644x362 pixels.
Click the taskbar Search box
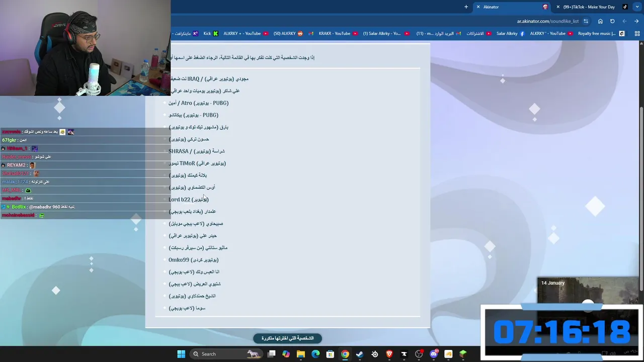click(x=226, y=354)
